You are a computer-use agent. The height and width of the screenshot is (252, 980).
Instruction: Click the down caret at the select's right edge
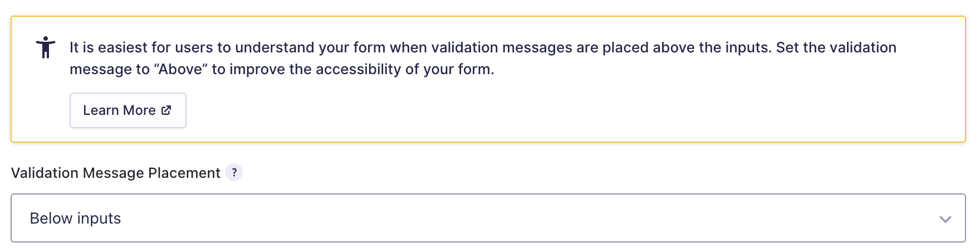pyautogui.click(x=945, y=219)
